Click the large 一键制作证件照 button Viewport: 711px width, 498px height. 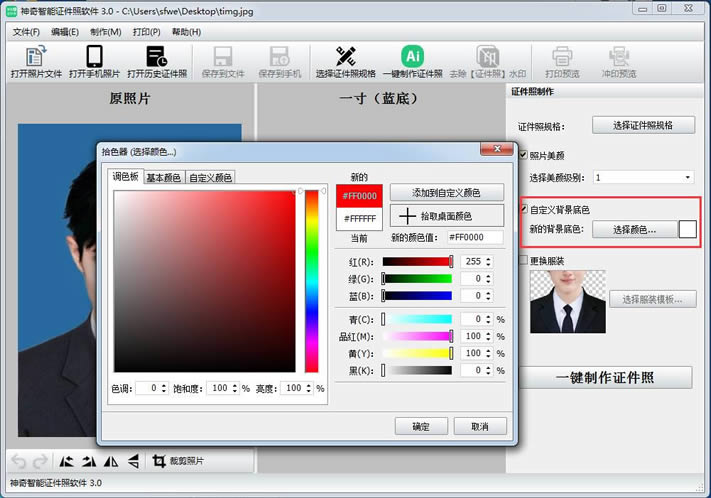coord(605,377)
